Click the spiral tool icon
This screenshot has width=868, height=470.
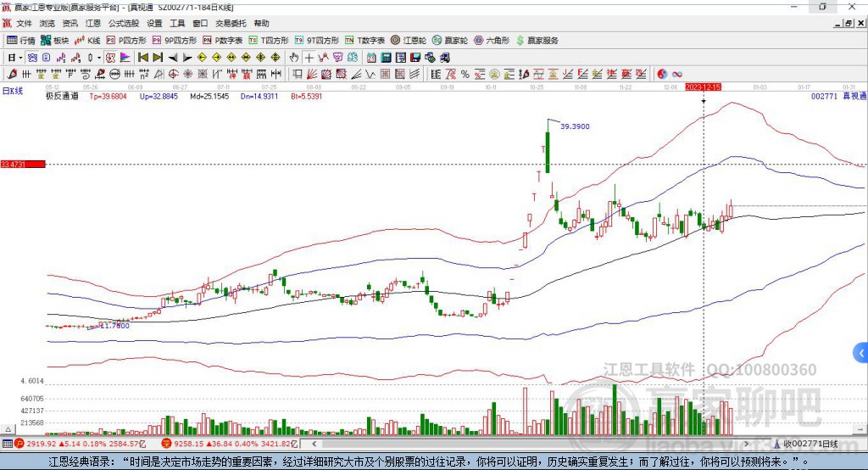(86, 75)
